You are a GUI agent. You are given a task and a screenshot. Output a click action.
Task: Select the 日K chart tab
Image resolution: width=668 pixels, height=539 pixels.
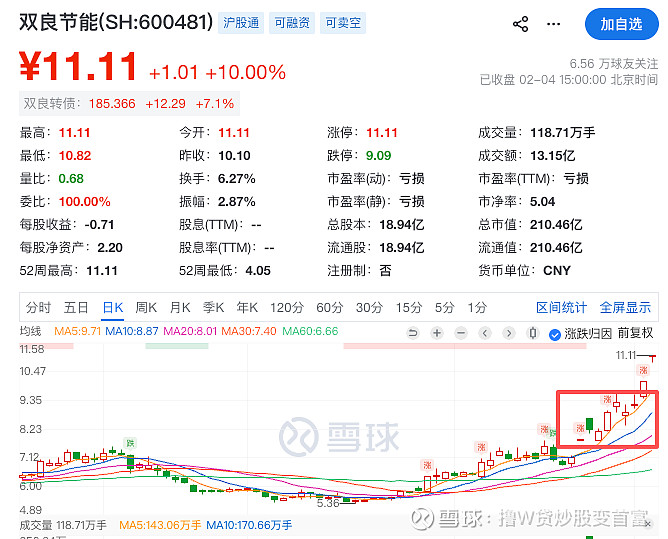[x=113, y=307]
